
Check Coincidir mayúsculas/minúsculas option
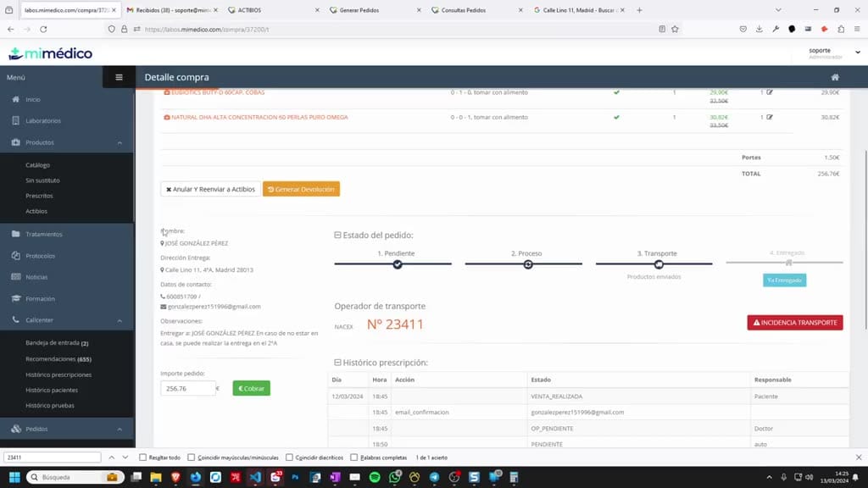tap(192, 457)
